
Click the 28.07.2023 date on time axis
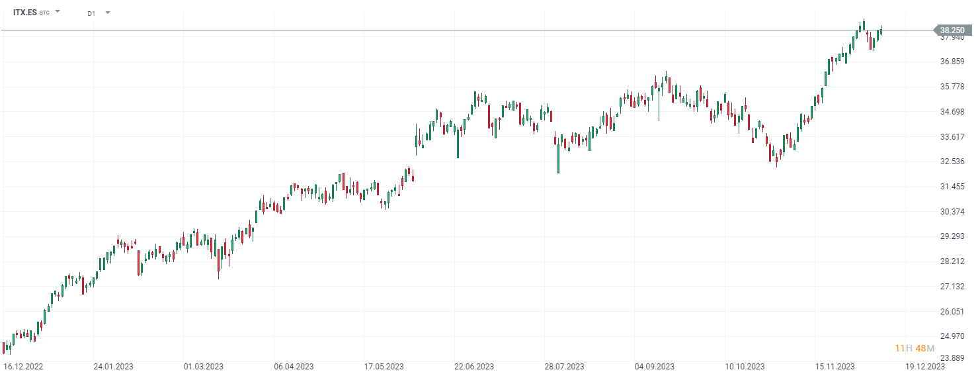pyautogui.click(x=565, y=366)
